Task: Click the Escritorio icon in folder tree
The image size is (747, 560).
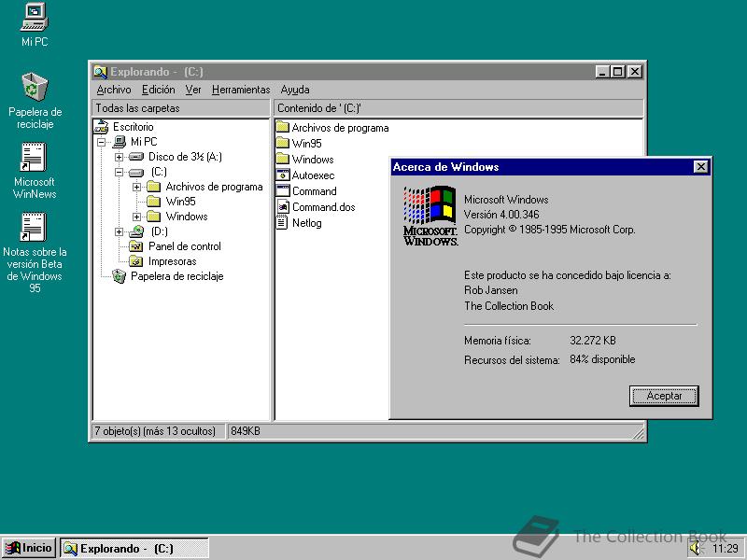Action: (101, 127)
